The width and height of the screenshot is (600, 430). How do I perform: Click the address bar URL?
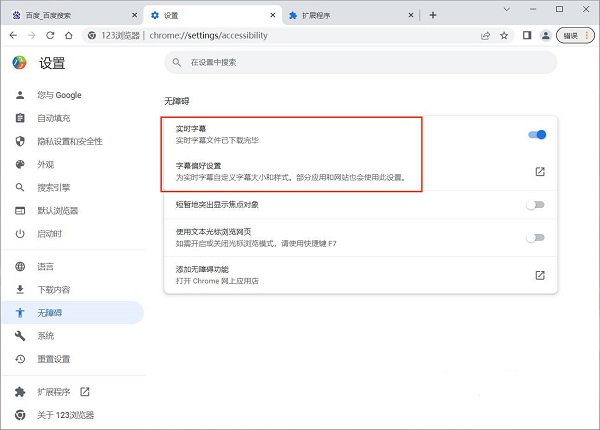209,36
